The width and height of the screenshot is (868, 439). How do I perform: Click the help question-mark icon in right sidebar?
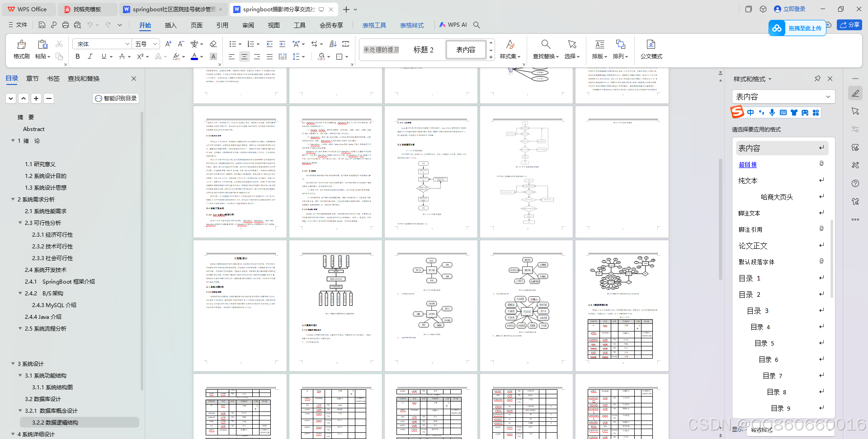pyautogui.click(x=855, y=183)
